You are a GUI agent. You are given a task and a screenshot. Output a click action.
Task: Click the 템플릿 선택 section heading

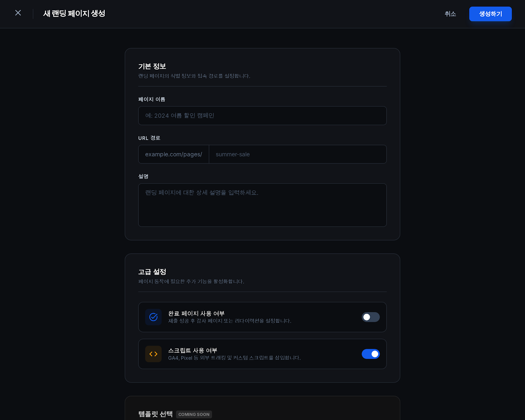155,414
